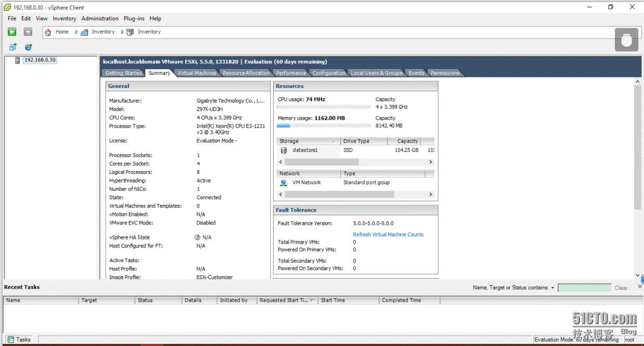644x346 pixels.
Task: Click the grey Forward navigation arrow
Action: pos(28,32)
